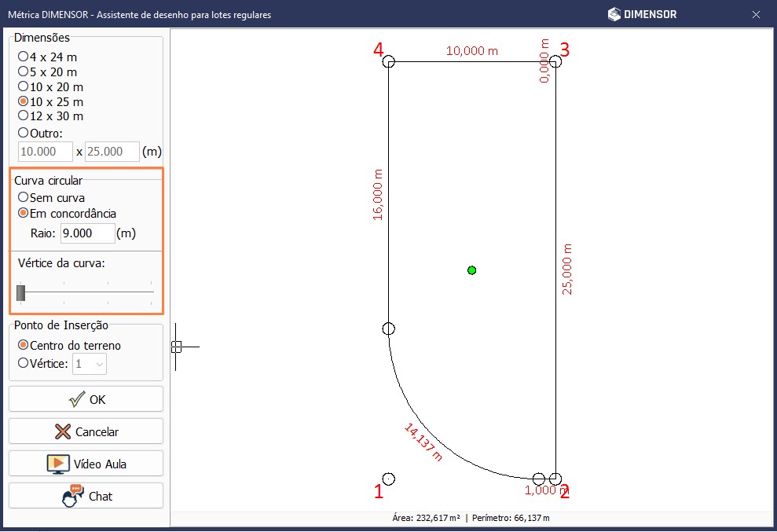Confirm with the OK button

click(x=86, y=399)
